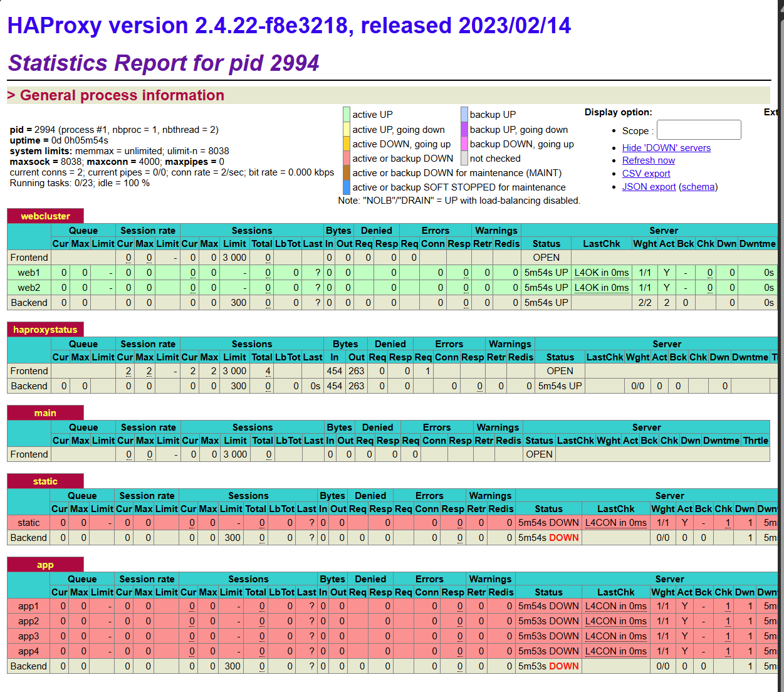Image resolution: width=784 pixels, height=692 pixels.
Task: Focus the Scope text input field
Action: tap(699, 130)
